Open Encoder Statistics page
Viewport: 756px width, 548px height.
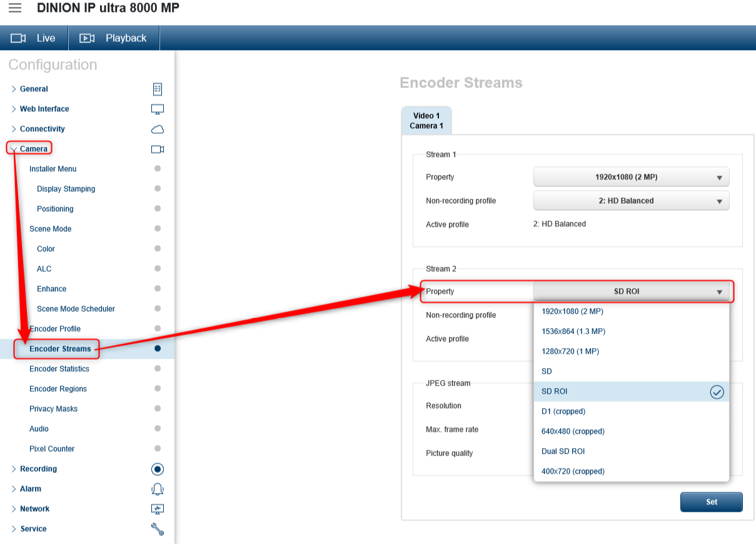(x=59, y=369)
